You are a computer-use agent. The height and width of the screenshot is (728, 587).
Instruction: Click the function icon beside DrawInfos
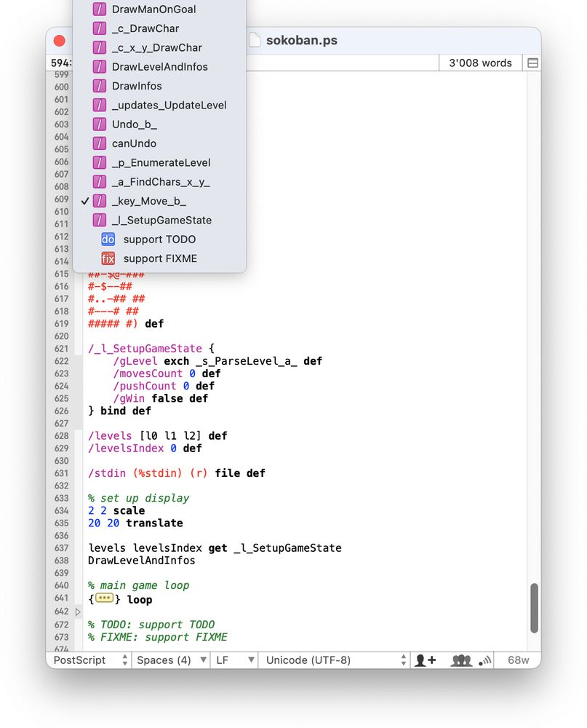(x=100, y=86)
